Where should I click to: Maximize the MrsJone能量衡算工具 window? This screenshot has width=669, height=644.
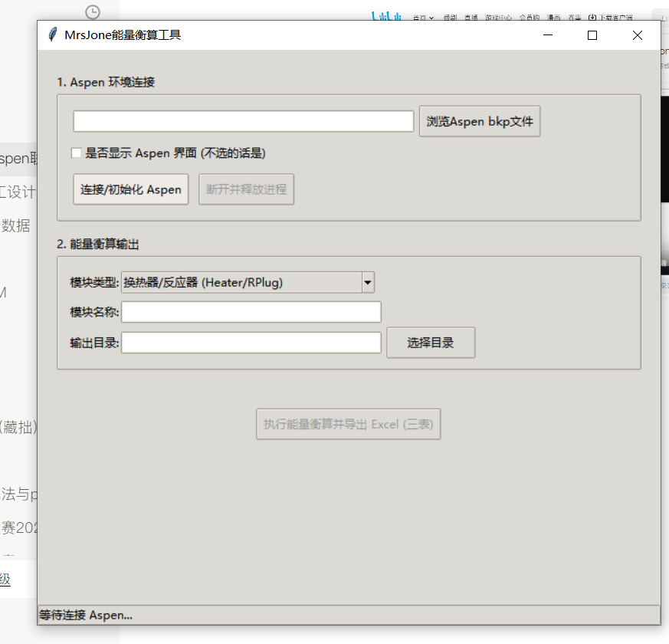pyautogui.click(x=592, y=35)
